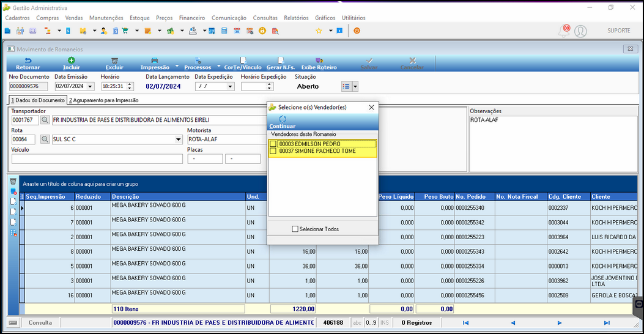Click the Incluir button

pyautogui.click(x=72, y=64)
